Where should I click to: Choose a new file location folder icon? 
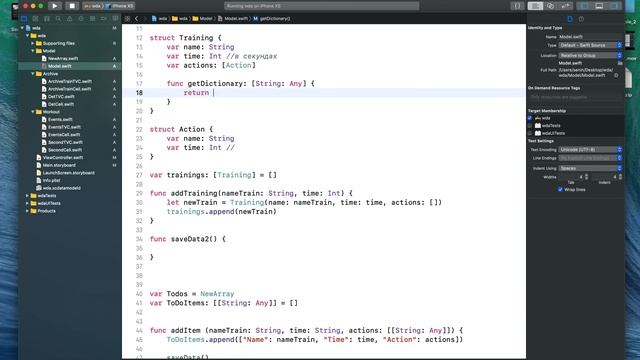[x=620, y=63]
